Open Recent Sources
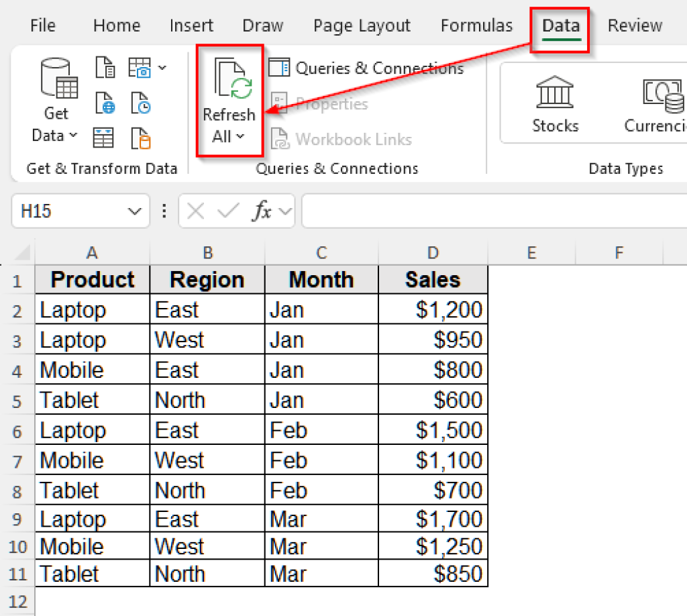Viewport: 687px width, 616px height. pyautogui.click(x=140, y=103)
